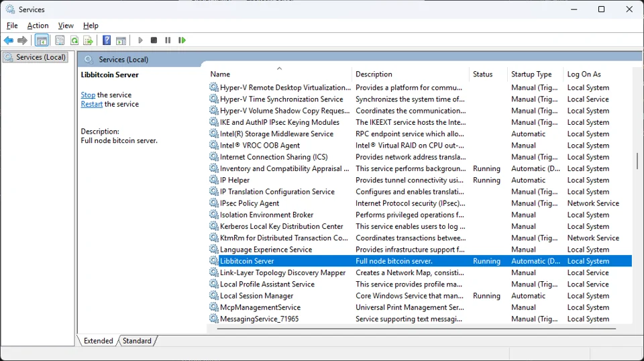Click the Restart Service toolbar icon
The image size is (644, 361).
tap(182, 40)
